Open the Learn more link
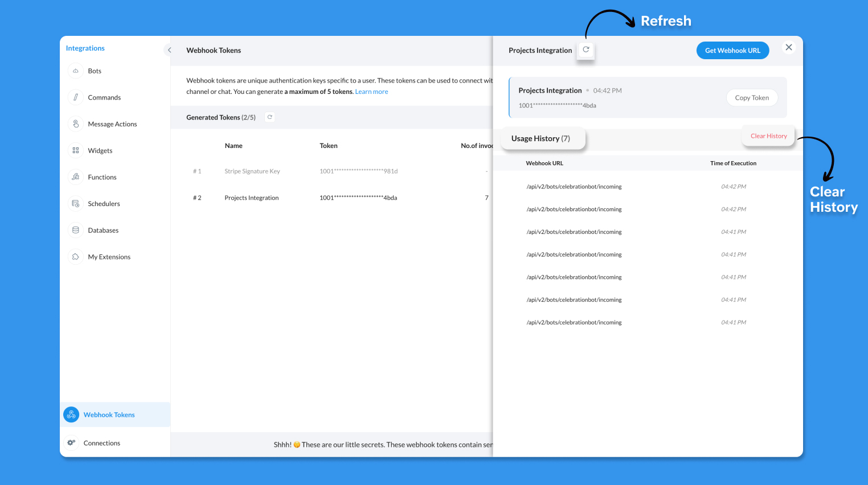This screenshot has height=485, width=868. coord(371,92)
